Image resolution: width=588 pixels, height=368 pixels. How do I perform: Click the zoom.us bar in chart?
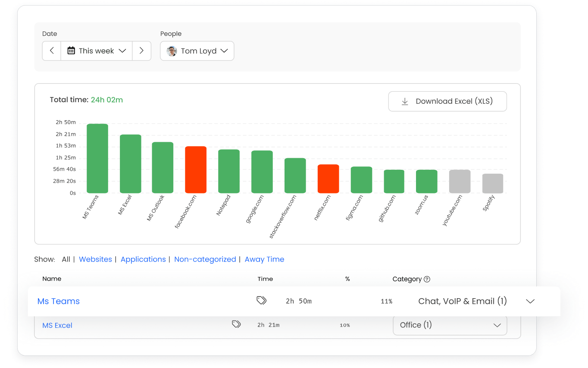[x=427, y=181]
